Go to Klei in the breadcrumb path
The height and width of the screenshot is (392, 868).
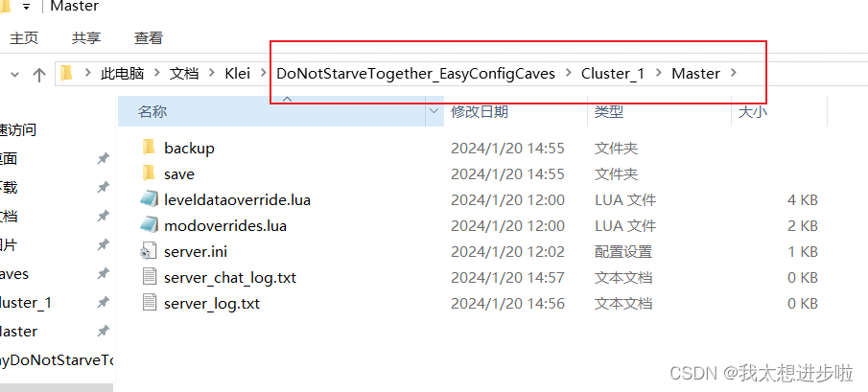238,74
